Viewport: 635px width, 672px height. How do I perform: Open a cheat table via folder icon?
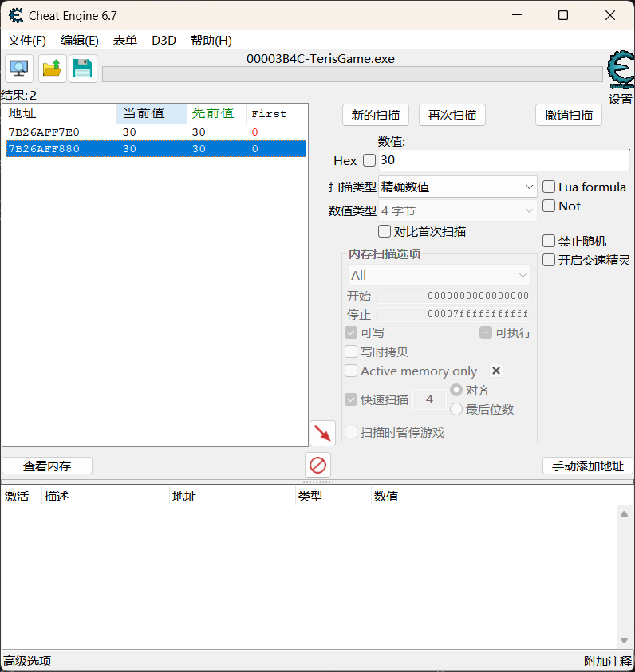(x=52, y=69)
